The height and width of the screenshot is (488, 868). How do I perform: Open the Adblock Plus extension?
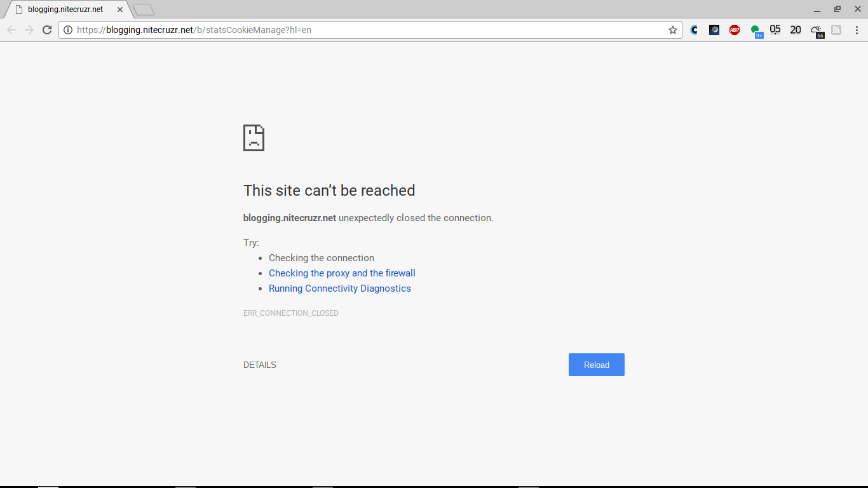735,30
